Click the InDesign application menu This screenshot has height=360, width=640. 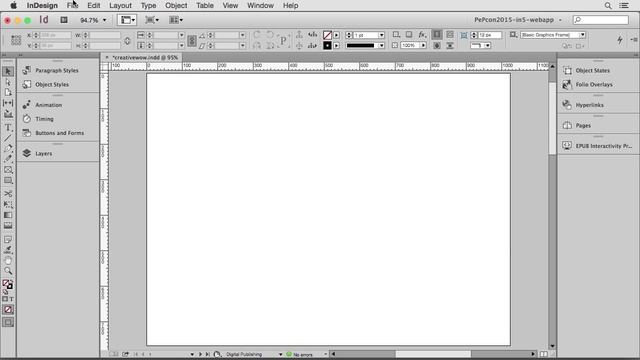[42, 6]
